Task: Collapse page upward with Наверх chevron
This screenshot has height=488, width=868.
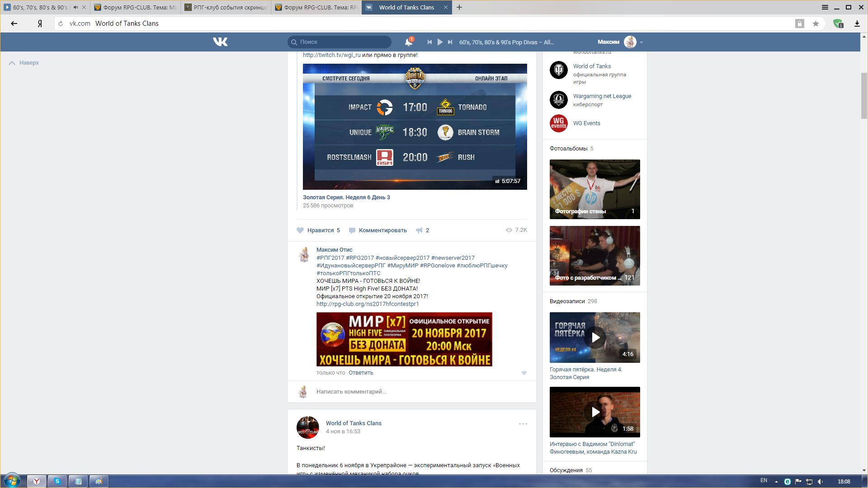Action: tap(12, 63)
